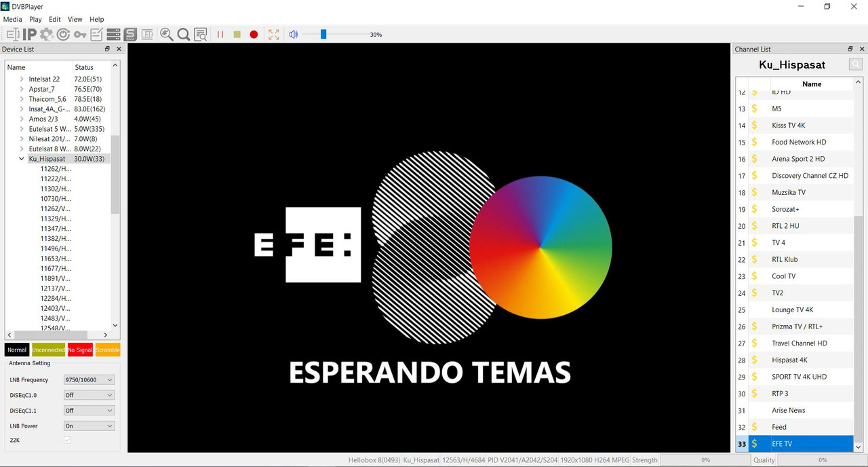Click the volume slider handle

[323, 34]
